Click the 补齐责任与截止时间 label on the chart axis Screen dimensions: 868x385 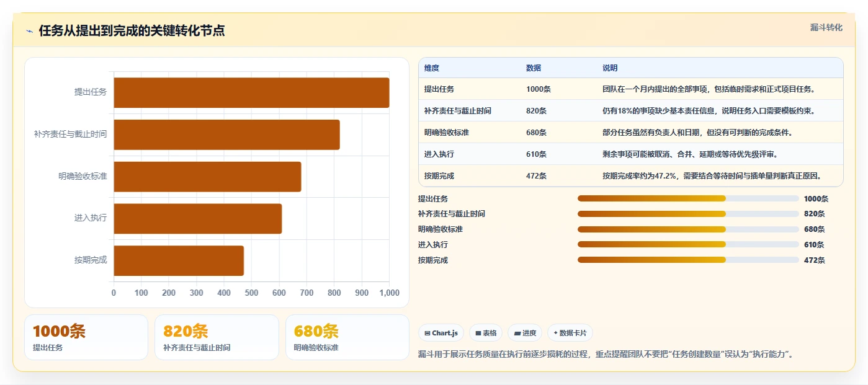pos(71,135)
